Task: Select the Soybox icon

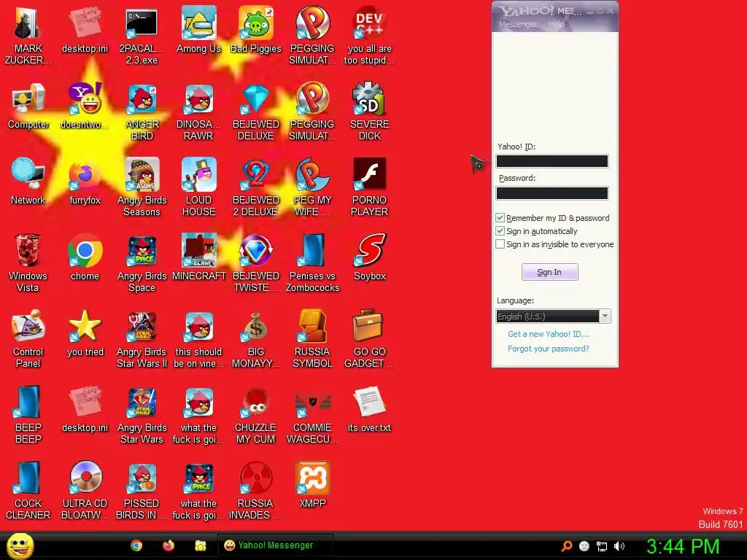Action: pos(370,257)
